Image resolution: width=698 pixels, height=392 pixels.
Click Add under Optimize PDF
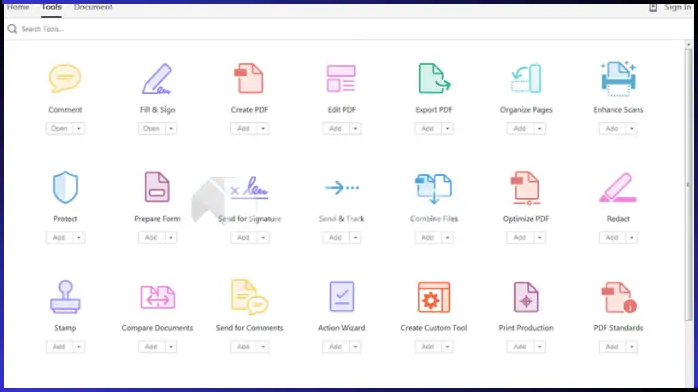click(x=520, y=238)
